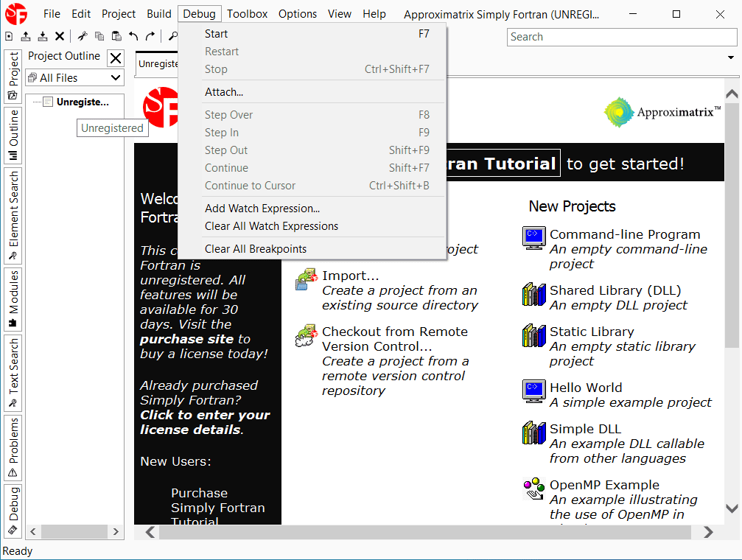Click the Copy toolbar icon
The width and height of the screenshot is (742, 560).
[x=99, y=36]
